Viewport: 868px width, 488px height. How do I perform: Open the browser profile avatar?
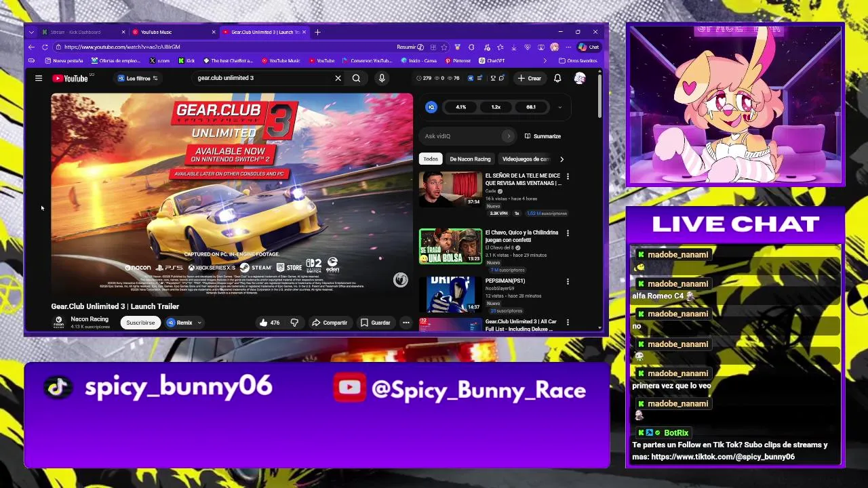pos(555,47)
